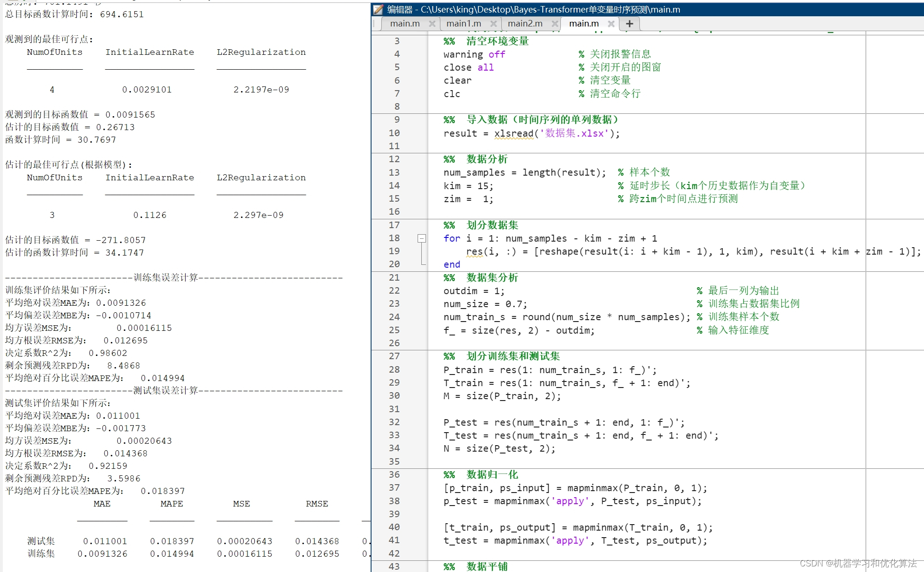This screenshot has width=924, height=572.
Task: Switch to the first main.m tab
Action: [405, 24]
